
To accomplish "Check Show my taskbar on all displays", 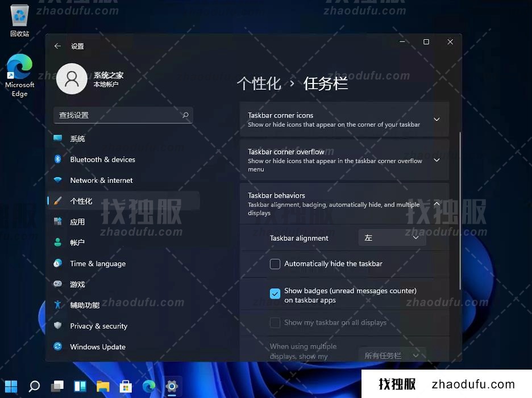I will 275,322.
